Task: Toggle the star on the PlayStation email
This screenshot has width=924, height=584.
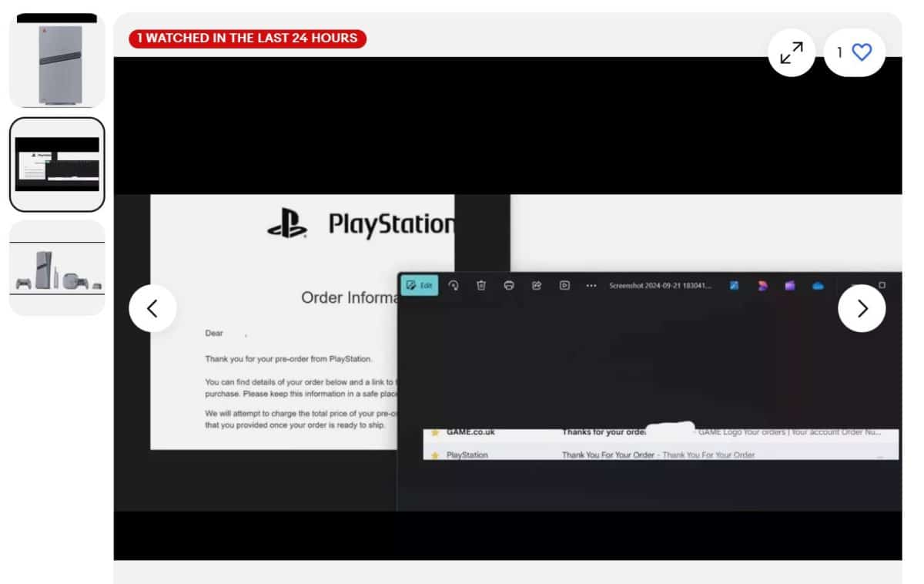Action: pos(435,455)
